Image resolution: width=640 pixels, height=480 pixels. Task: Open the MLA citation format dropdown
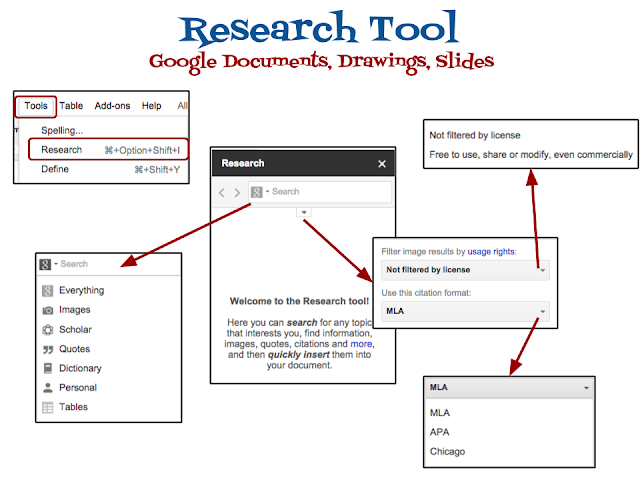pyautogui.click(x=465, y=311)
